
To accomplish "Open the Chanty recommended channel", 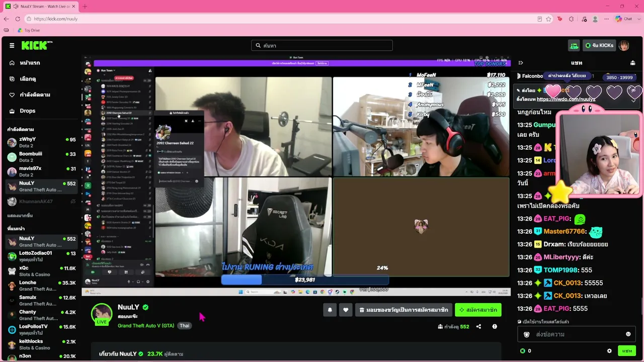I will click(x=41, y=315).
